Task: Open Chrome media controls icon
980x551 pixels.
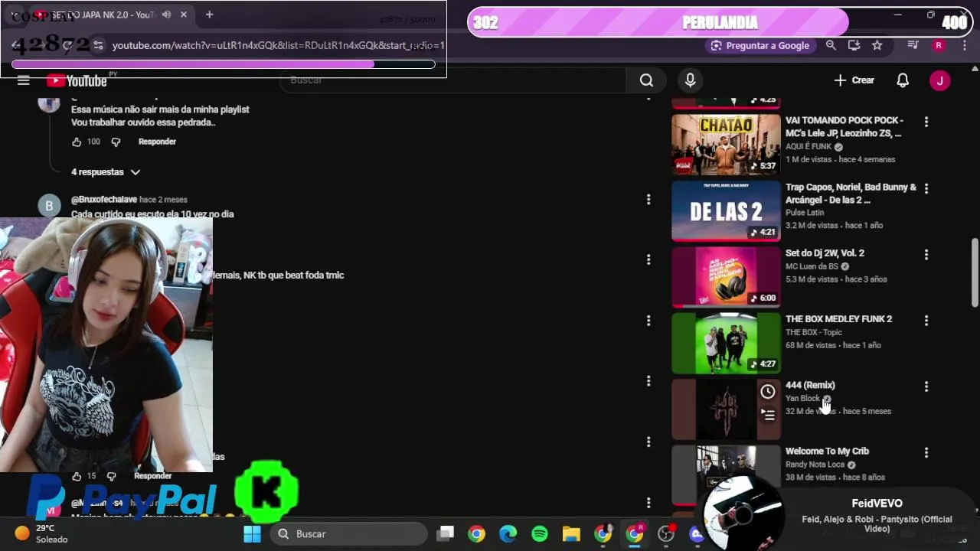Action: click(x=913, y=45)
